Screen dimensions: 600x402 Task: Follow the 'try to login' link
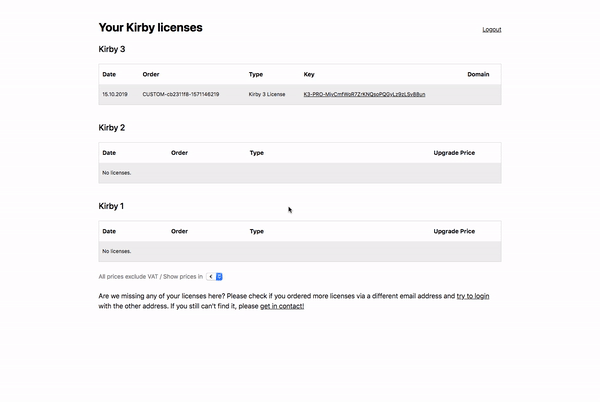[x=473, y=296]
